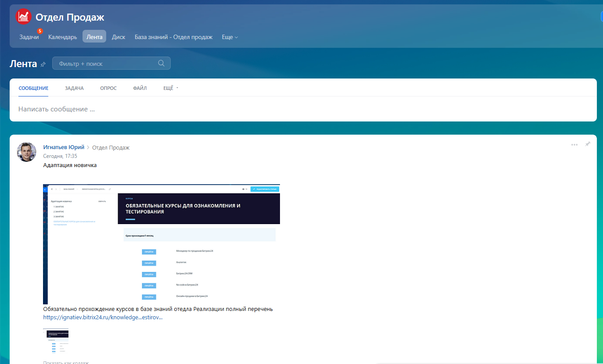
Task: Open the small attached thumbnail image
Action: pyautogui.click(x=56, y=341)
